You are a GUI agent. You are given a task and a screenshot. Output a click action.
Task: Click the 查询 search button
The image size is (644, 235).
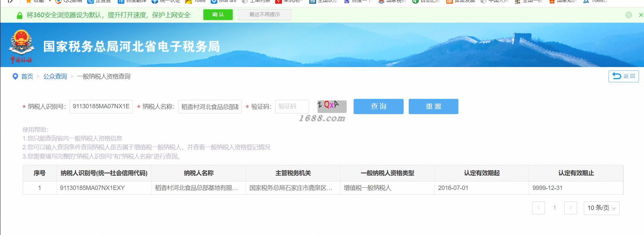coord(378,106)
